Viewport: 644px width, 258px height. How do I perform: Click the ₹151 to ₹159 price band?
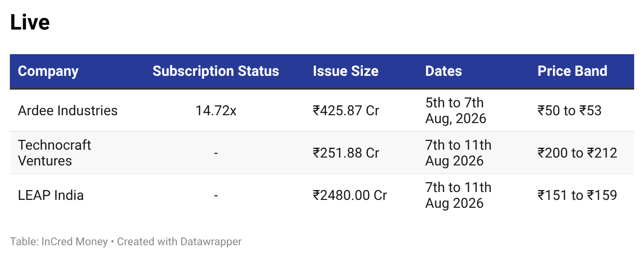pyautogui.click(x=578, y=195)
